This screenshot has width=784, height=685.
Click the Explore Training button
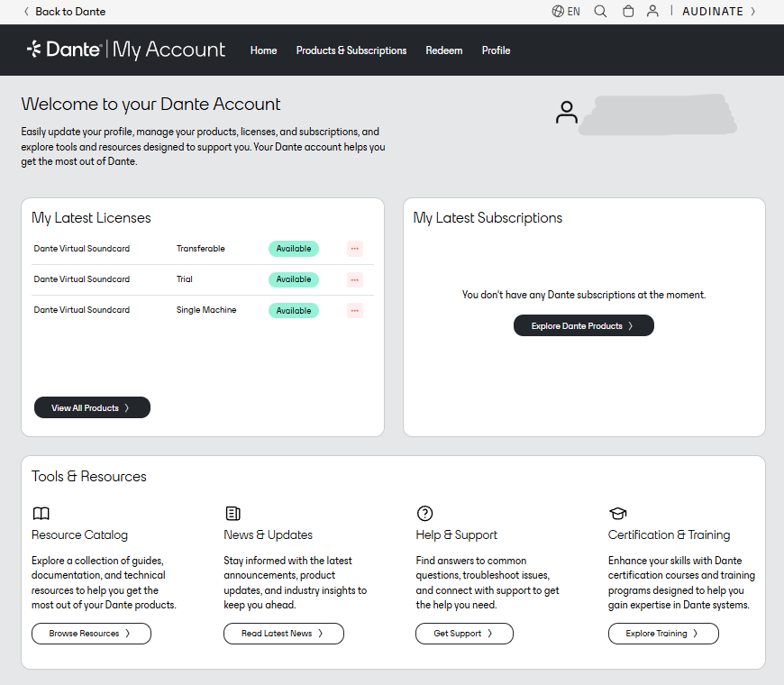(x=663, y=634)
